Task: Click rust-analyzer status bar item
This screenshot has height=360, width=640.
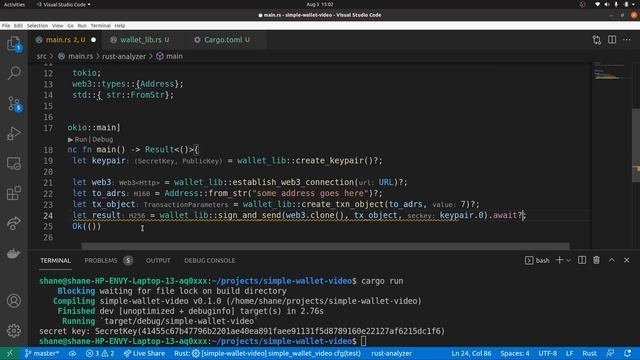Action: coord(391,353)
